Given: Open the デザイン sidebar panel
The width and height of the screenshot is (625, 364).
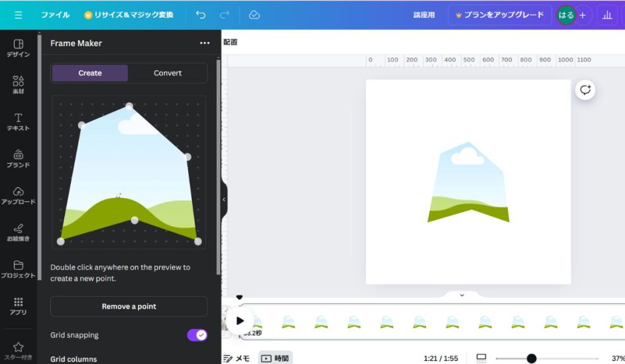Looking at the screenshot, I should click(x=18, y=48).
